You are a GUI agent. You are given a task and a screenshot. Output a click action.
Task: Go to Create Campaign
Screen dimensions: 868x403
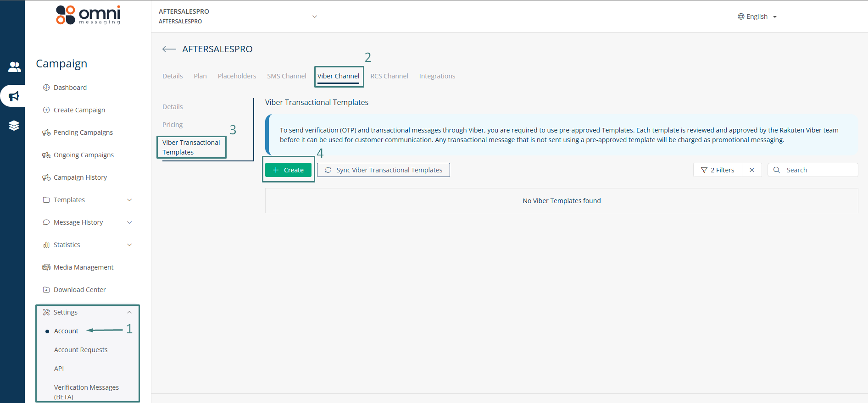pos(79,110)
